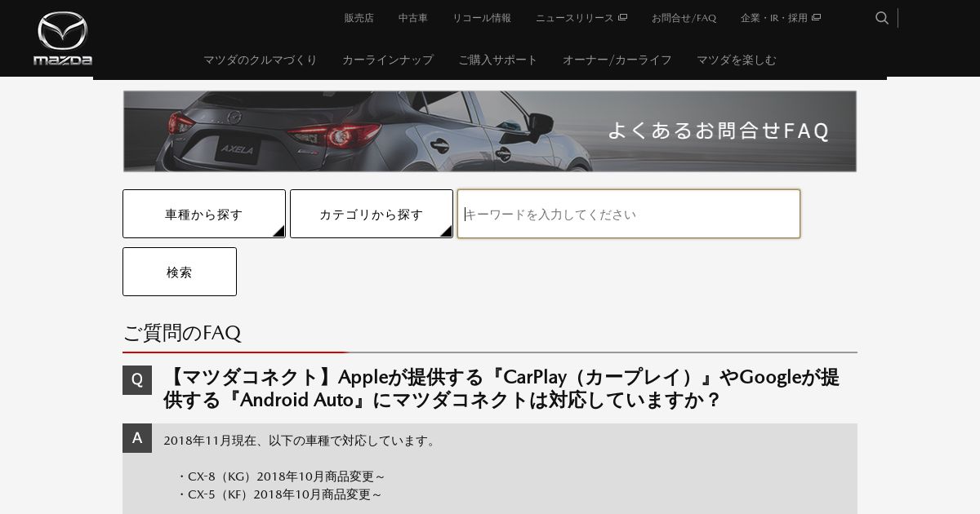Click the Mazda logo in the header

(x=63, y=38)
